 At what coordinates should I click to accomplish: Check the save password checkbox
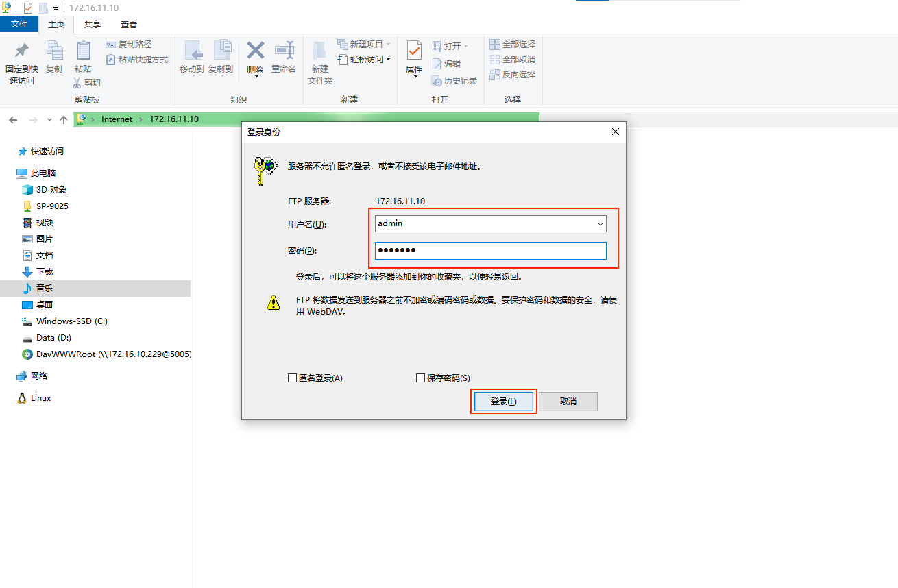421,378
